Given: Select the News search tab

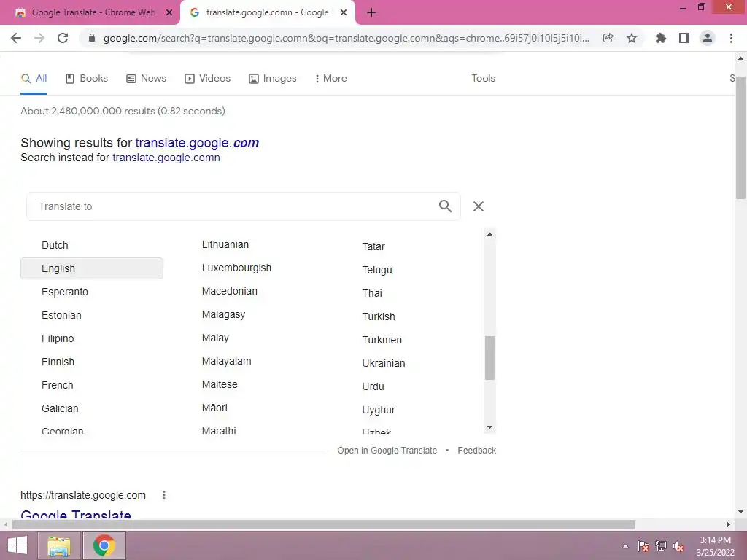Looking at the screenshot, I should [x=146, y=79].
